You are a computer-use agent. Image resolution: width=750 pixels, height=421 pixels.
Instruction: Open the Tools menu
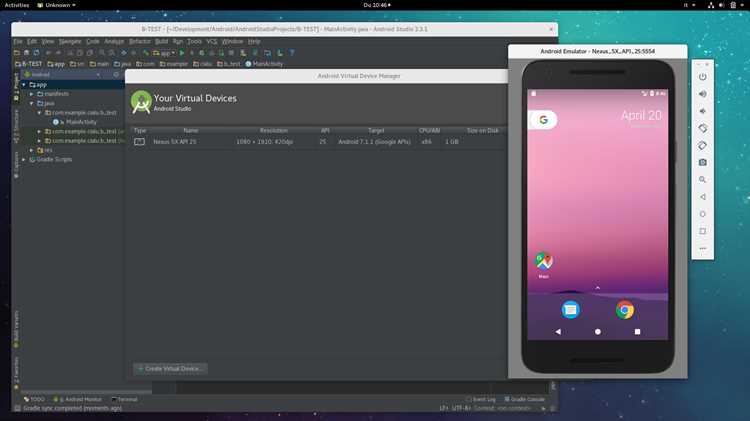click(194, 42)
